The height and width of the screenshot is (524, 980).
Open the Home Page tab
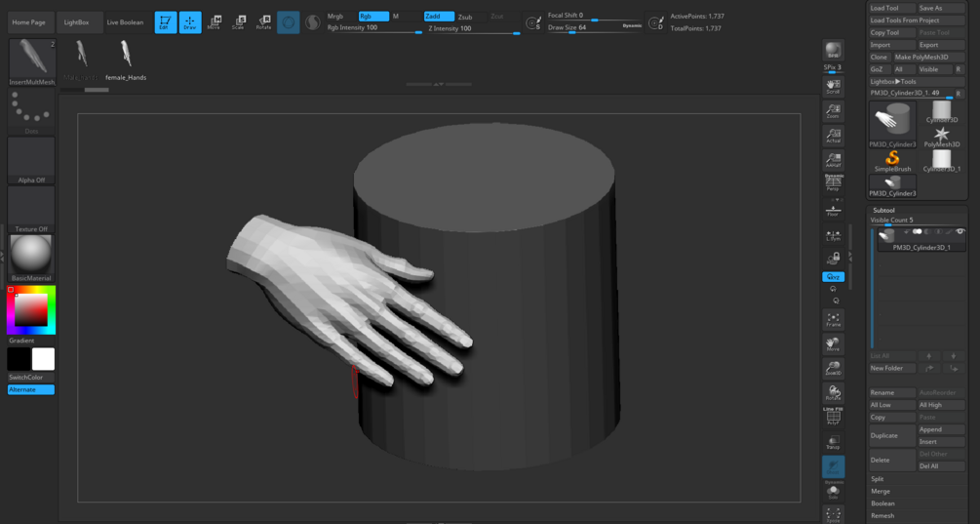click(28, 22)
